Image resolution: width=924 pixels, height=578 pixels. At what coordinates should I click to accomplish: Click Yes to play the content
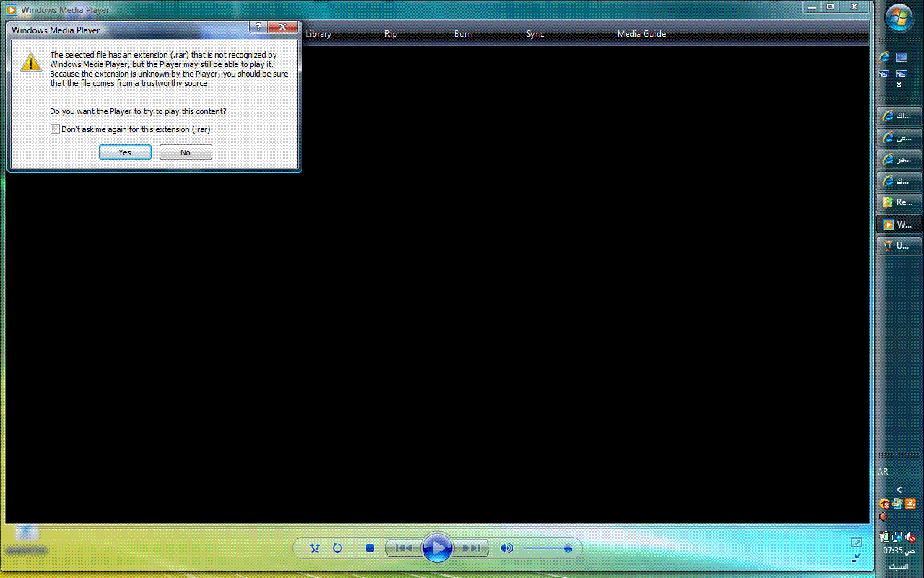click(125, 152)
